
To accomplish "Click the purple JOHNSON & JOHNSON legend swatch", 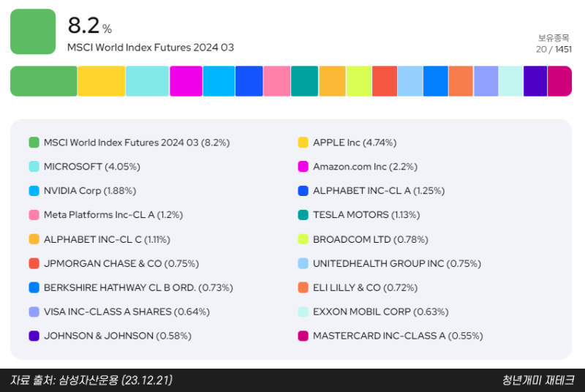I will [x=34, y=336].
